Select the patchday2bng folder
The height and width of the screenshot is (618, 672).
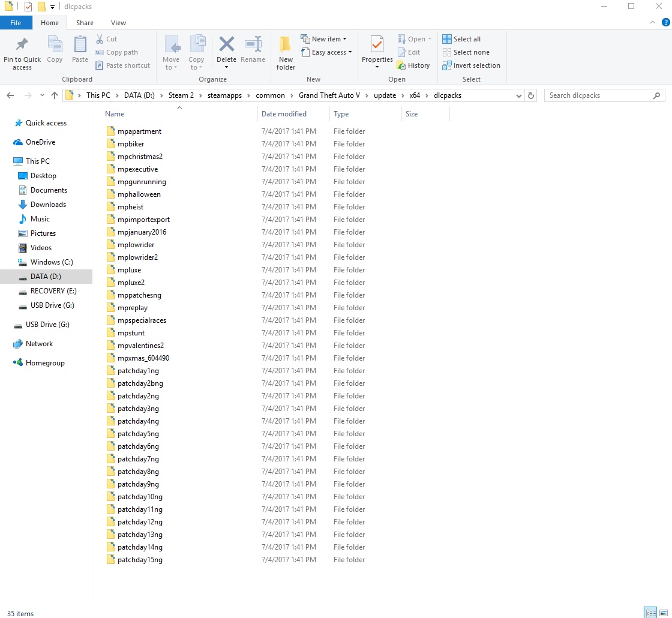tap(140, 383)
